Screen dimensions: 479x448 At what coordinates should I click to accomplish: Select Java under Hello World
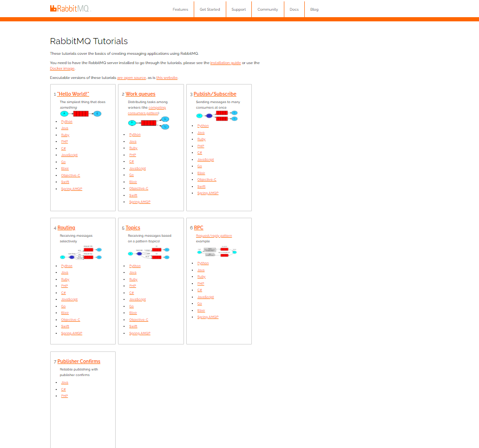pyautogui.click(x=65, y=128)
